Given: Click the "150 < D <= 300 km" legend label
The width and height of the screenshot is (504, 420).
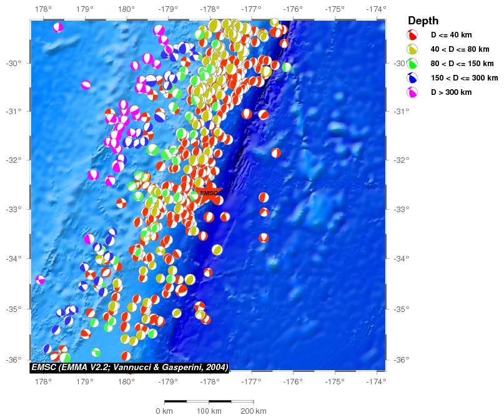Looking at the screenshot, I should pos(465,78).
